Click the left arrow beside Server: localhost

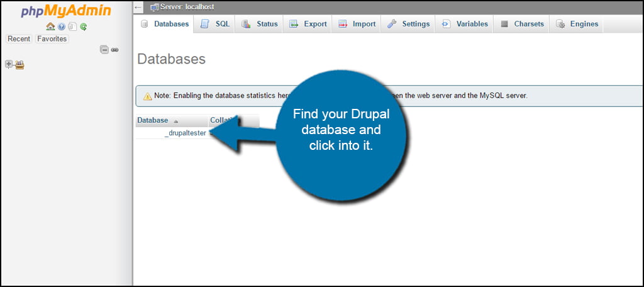click(138, 7)
